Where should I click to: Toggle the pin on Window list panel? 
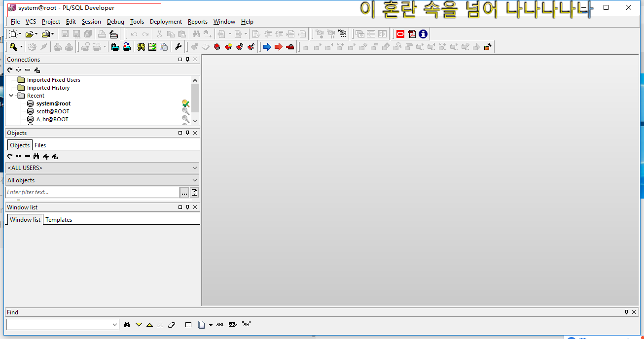coord(187,207)
